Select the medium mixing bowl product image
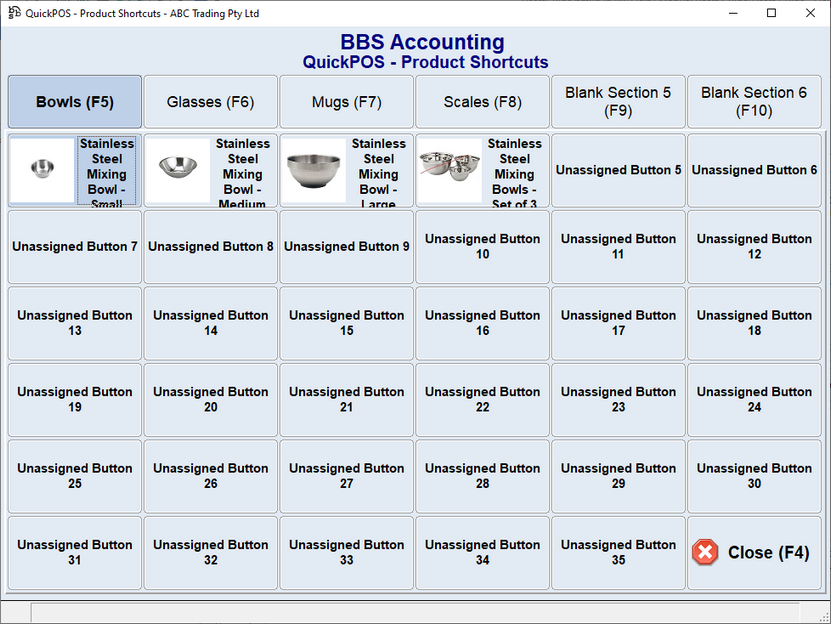 tap(178, 170)
